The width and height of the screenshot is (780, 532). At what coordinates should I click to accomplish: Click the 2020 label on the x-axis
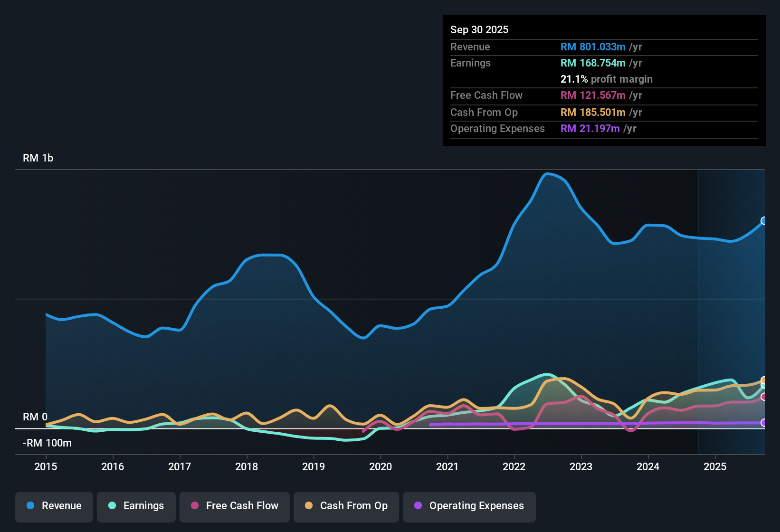pyautogui.click(x=380, y=467)
